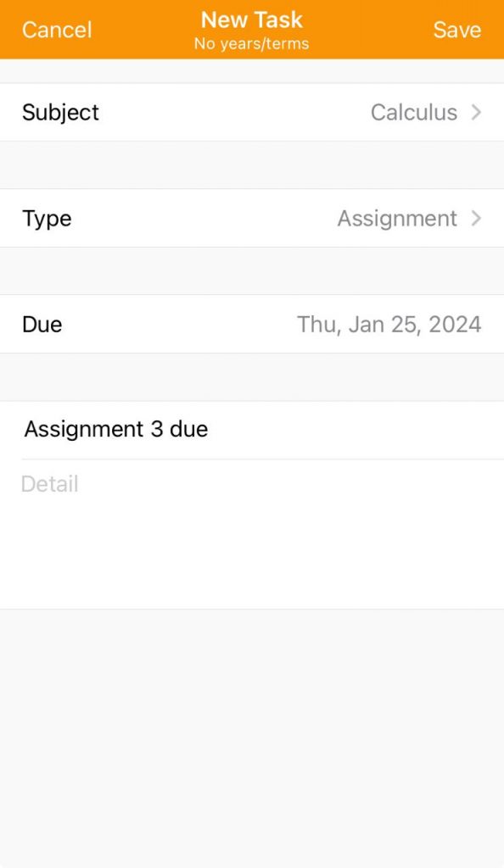Select the Subject row label
Screen dimensions: 504x868
tap(60, 112)
